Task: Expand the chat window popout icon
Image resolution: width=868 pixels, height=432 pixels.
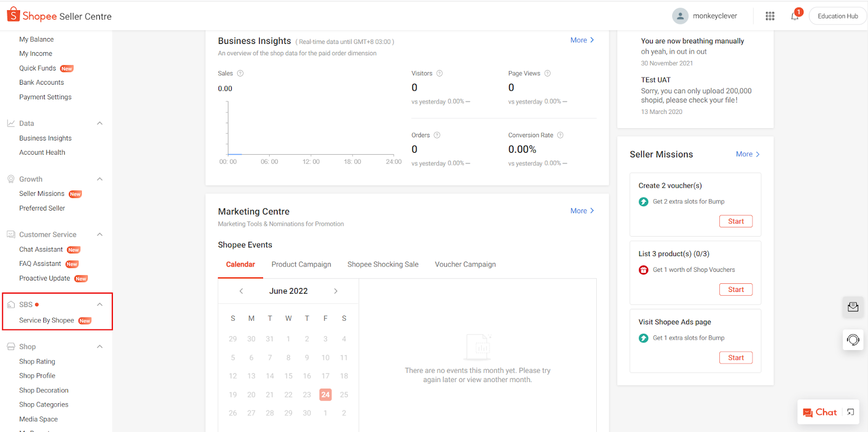Action: coord(851,412)
